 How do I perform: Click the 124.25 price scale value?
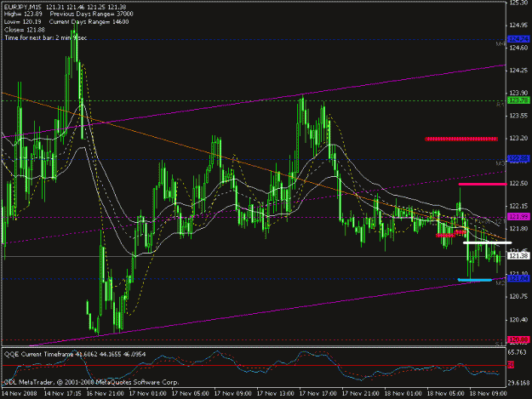coord(518,71)
